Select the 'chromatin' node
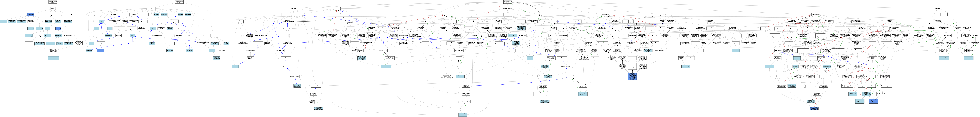The width and height of the screenshot is (980, 117). tap(92, 43)
